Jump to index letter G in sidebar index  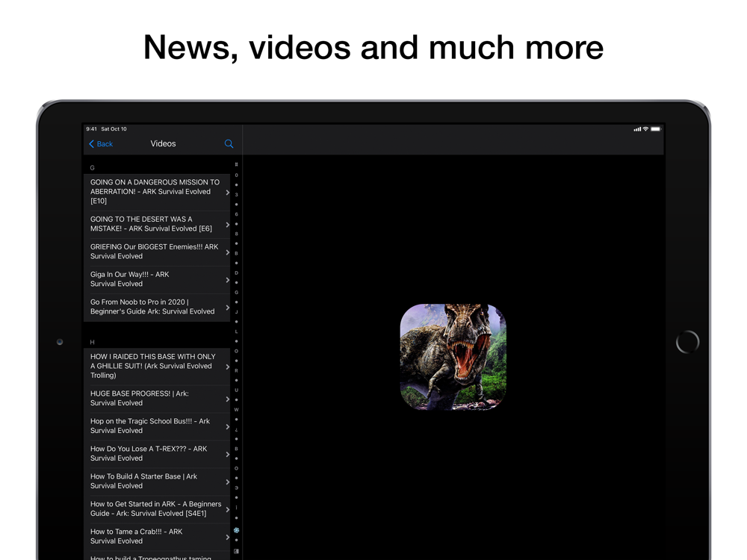(x=236, y=293)
